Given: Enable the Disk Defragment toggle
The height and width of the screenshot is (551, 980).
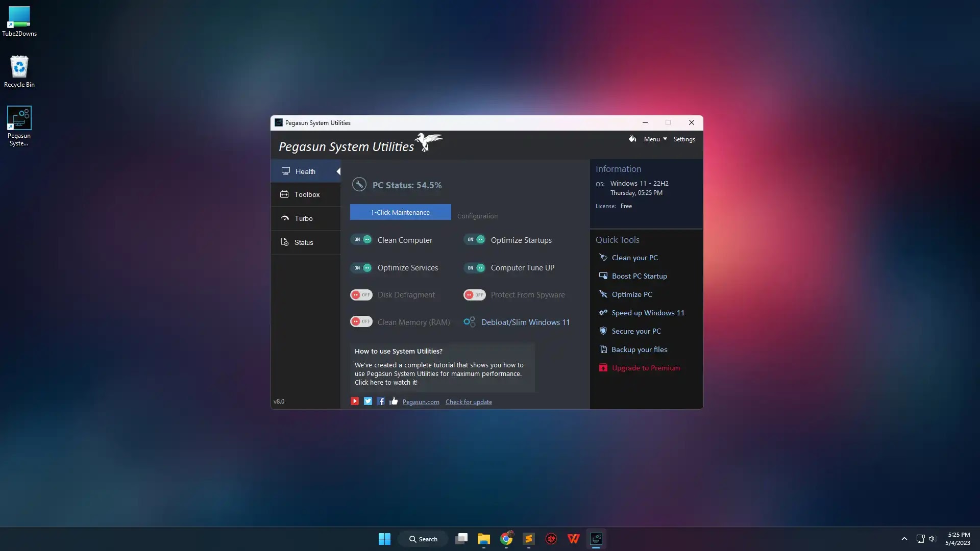Looking at the screenshot, I should [361, 295].
